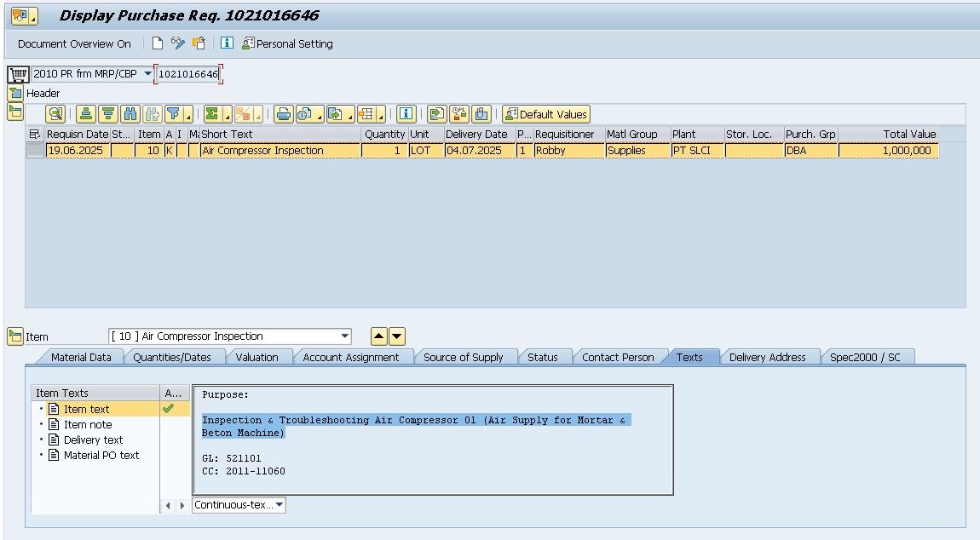Click the Export icon in item toolbar
Image resolution: width=980 pixels, height=540 pixels.
pyautogui.click(x=336, y=114)
